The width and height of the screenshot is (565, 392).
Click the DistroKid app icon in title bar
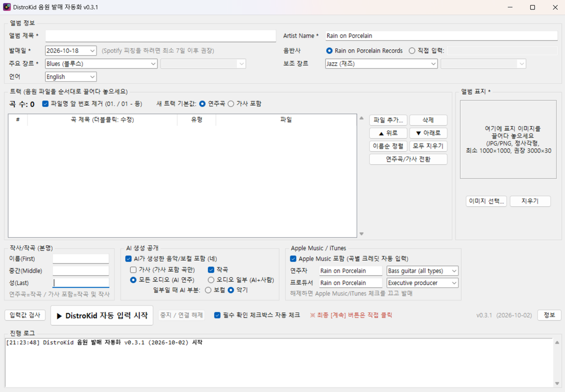pos(7,7)
